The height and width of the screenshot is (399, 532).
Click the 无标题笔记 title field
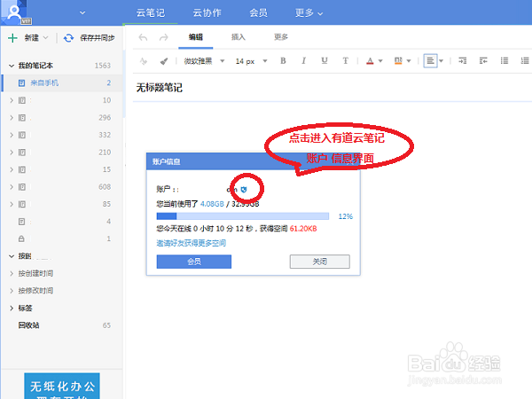[x=160, y=88]
